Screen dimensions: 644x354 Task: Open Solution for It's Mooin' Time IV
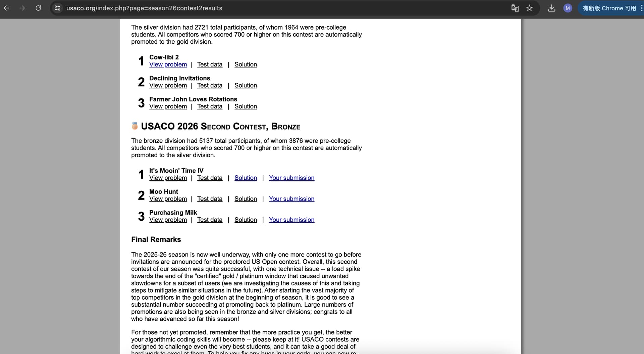[246, 178]
